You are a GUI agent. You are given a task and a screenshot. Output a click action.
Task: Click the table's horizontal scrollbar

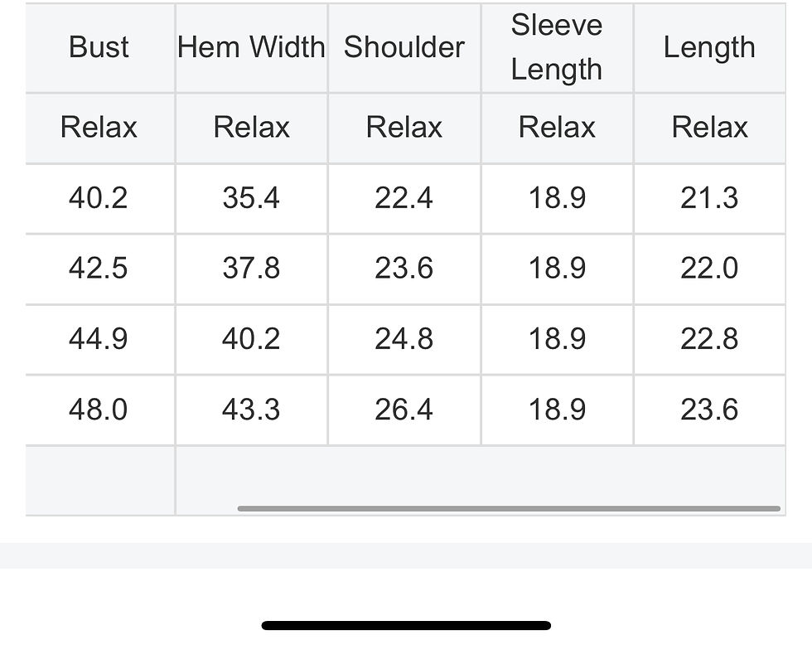pyautogui.click(x=509, y=508)
